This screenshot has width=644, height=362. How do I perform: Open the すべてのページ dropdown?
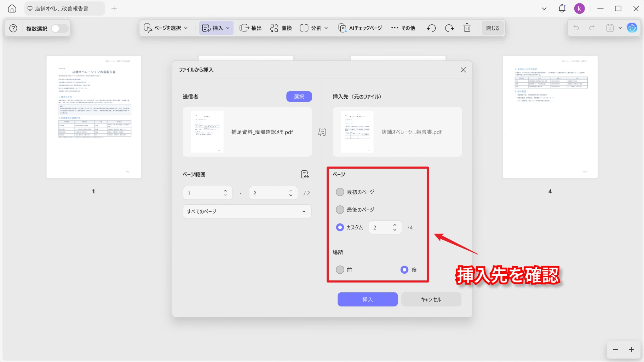(x=247, y=211)
